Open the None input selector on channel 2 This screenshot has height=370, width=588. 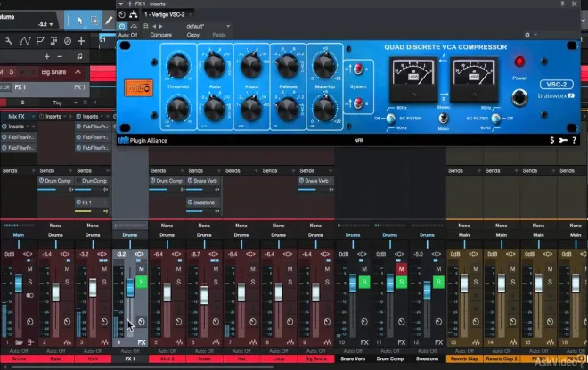55,226
